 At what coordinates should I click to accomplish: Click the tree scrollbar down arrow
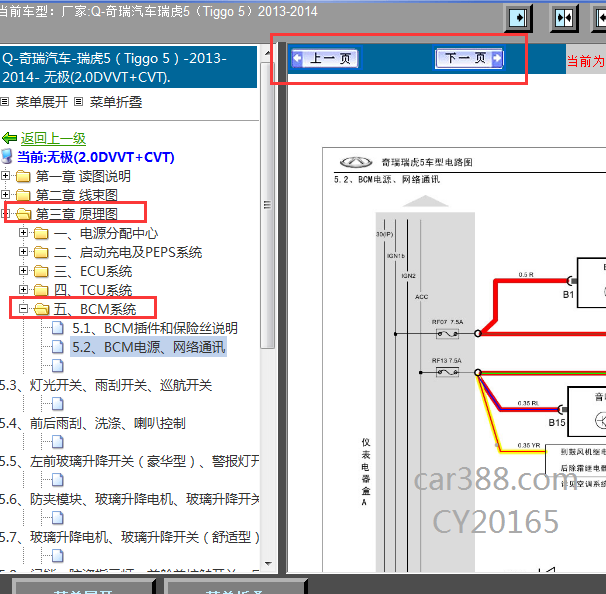pyautogui.click(x=269, y=563)
